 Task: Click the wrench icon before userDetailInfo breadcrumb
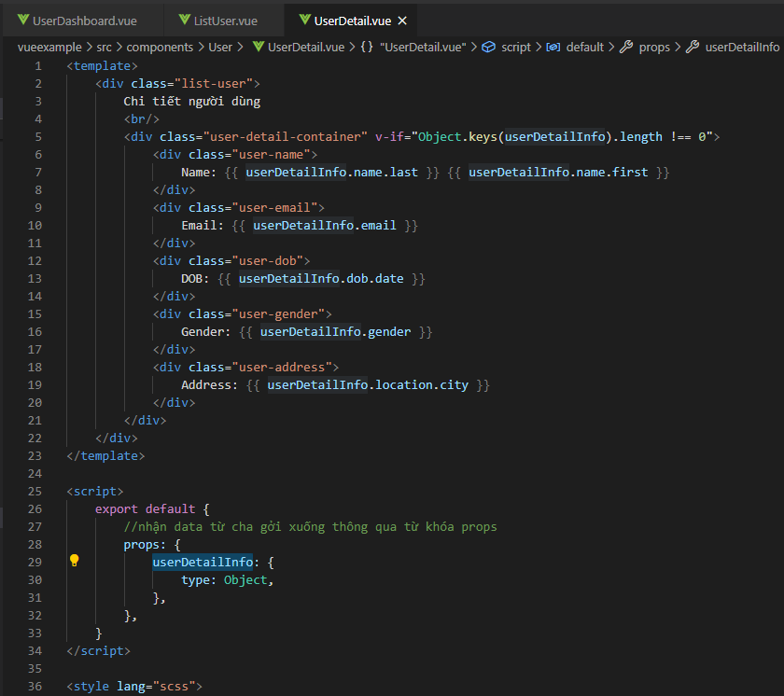point(693,47)
